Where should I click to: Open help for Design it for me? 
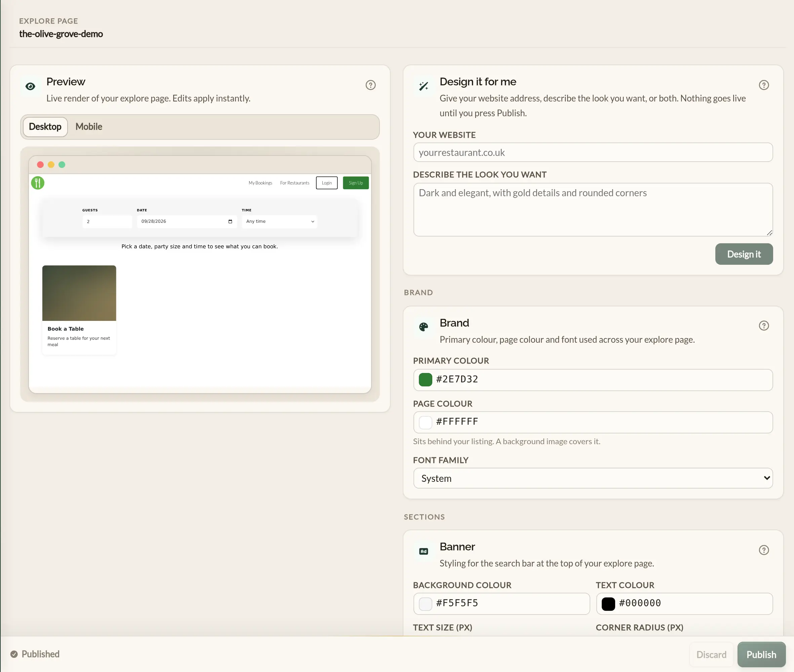[x=763, y=85]
